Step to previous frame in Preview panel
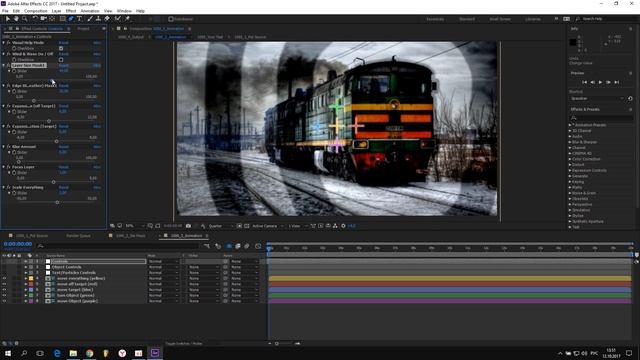Viewport: 640px width, 360px height. tap(592, 82)
